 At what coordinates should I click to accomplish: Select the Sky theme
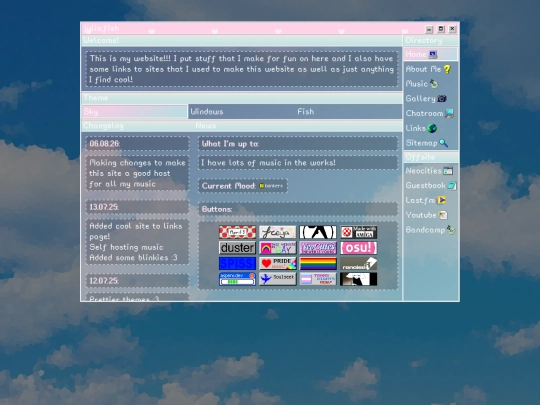135,112
